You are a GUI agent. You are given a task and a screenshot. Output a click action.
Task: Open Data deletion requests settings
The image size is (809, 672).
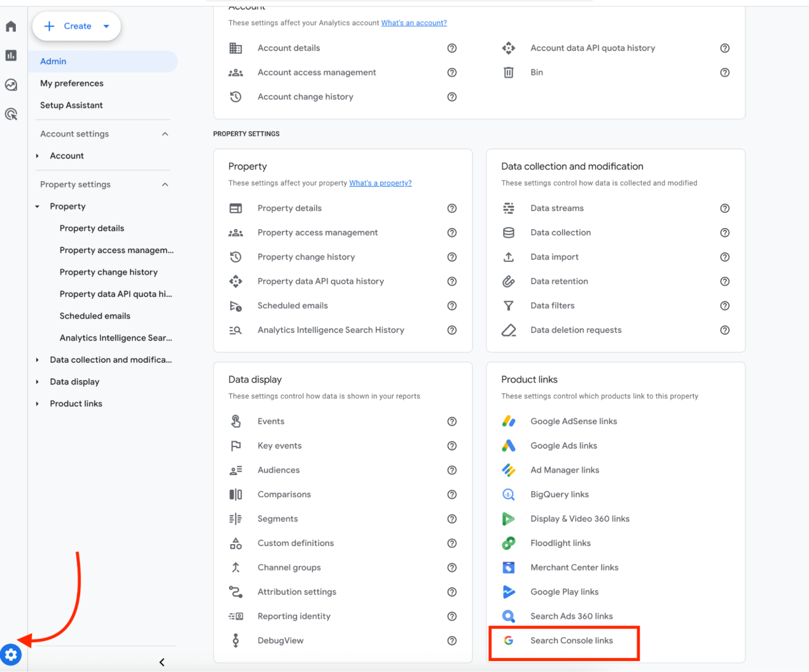pos(576,330)
